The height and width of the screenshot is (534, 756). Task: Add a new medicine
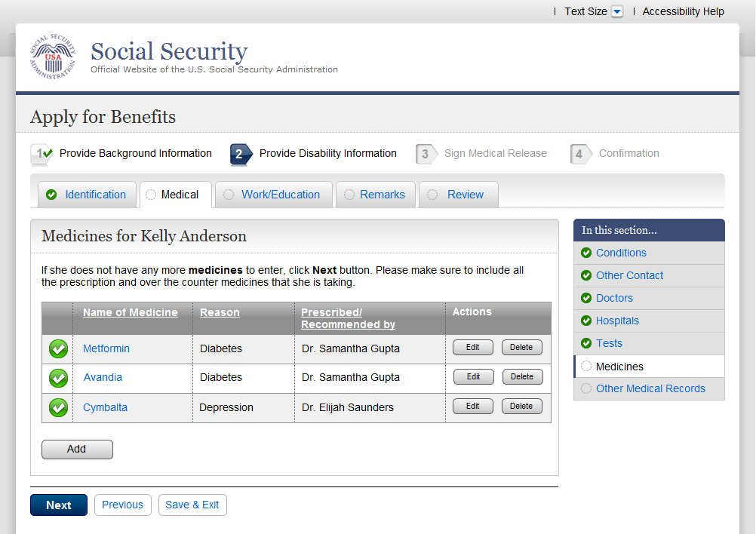pyautogui.click(x=77, y=450)
